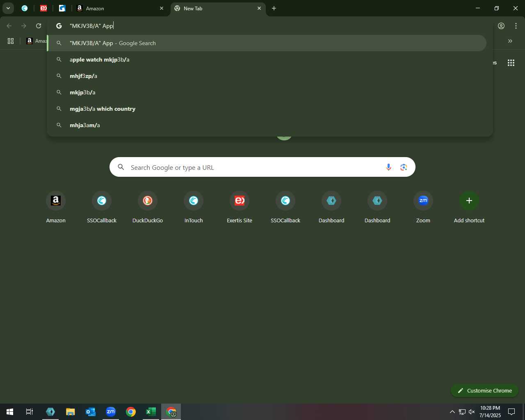Image resolution: width=525 pixels, height=420 pixels.
Task: Open File Explorer from the taskbar
Action: pos(71,412)
